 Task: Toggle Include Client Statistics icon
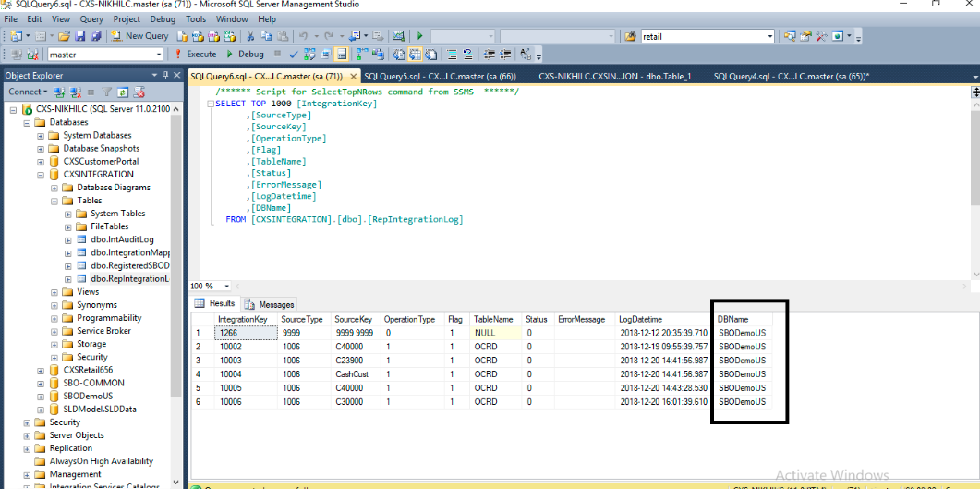(x=380, y=55)
